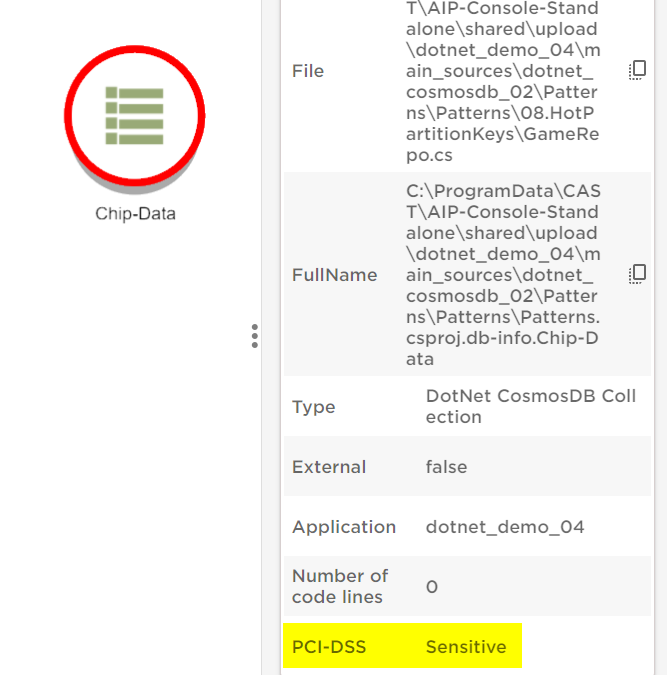Select the Chip-Data collection node icon
667x675 pixels.
coord(134,115)
